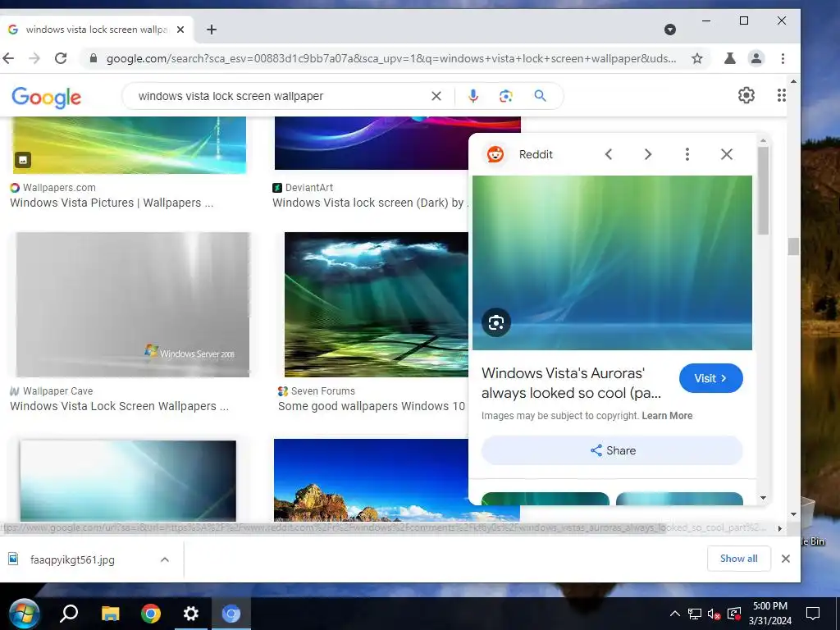The height and width of the screenshot is (630, 840).
Task: Click the address bar URL
Action: click(x=390, y=58)
